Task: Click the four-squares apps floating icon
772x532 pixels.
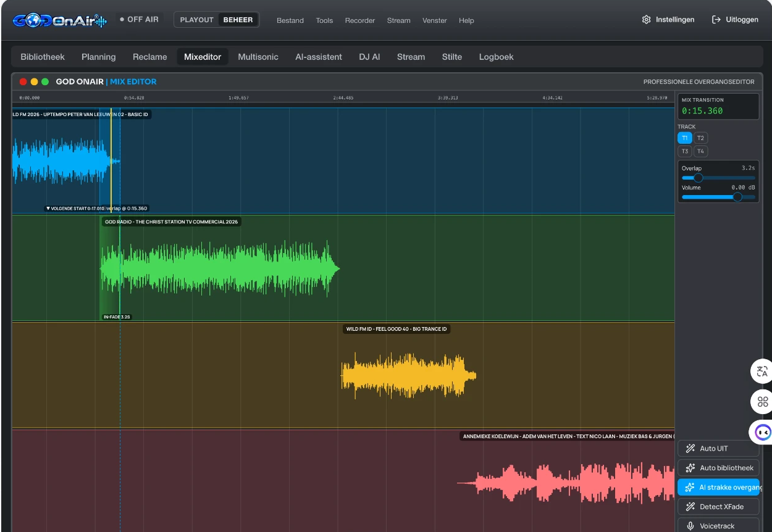Action: coord(762,402)
